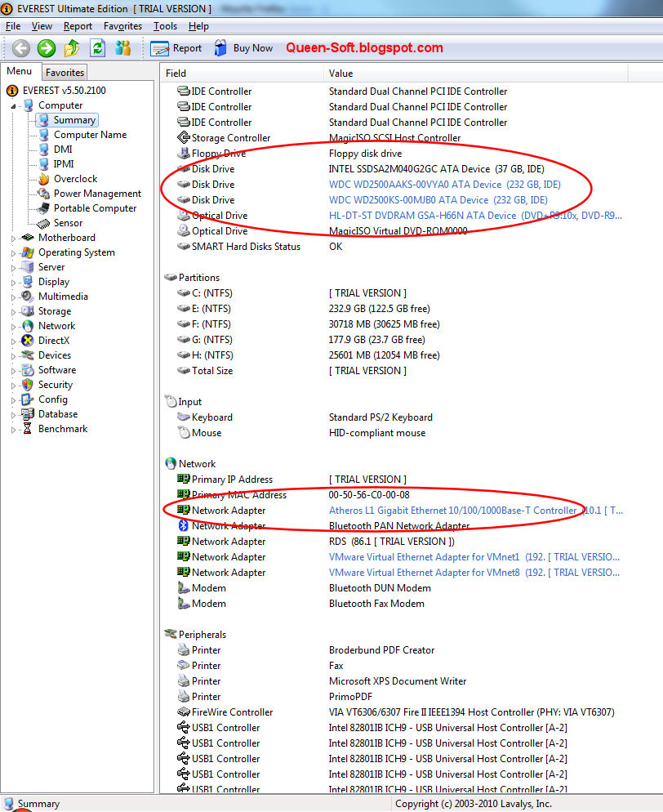This screenshot has width=663, height=812.
Task: Click the Security shield icon
Action: pyautogui.click(x=28, y=385)
